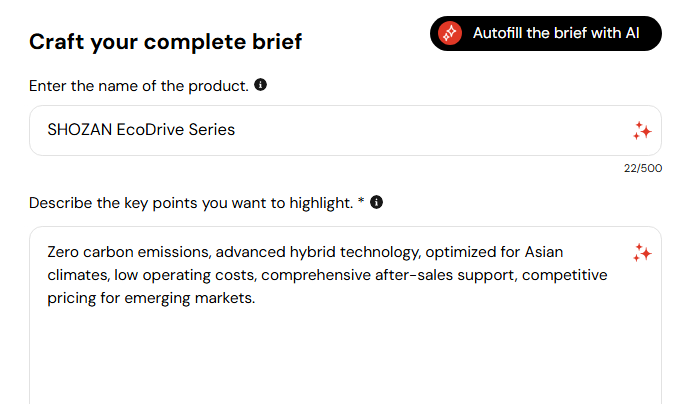The height and width of the screenshot is (404, 687).
Task: Click the AI sparkle icon in the product name field
Action: pos(642,131)
